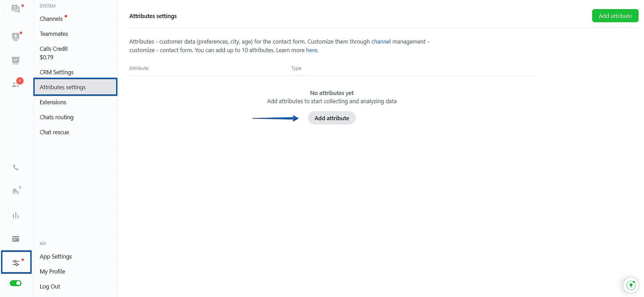Click the gray Add attribute button
This screenshot has width=644, height=297.
332,118
